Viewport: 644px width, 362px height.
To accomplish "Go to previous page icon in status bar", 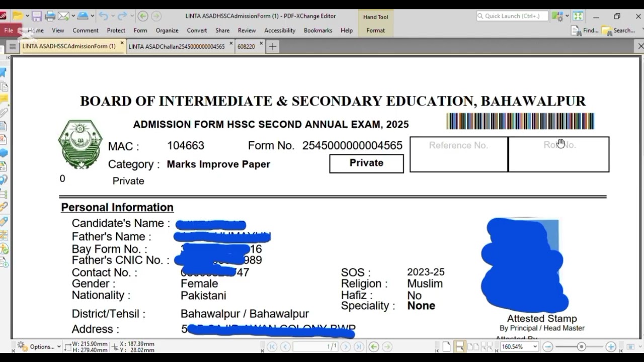I will click(285, 346).
